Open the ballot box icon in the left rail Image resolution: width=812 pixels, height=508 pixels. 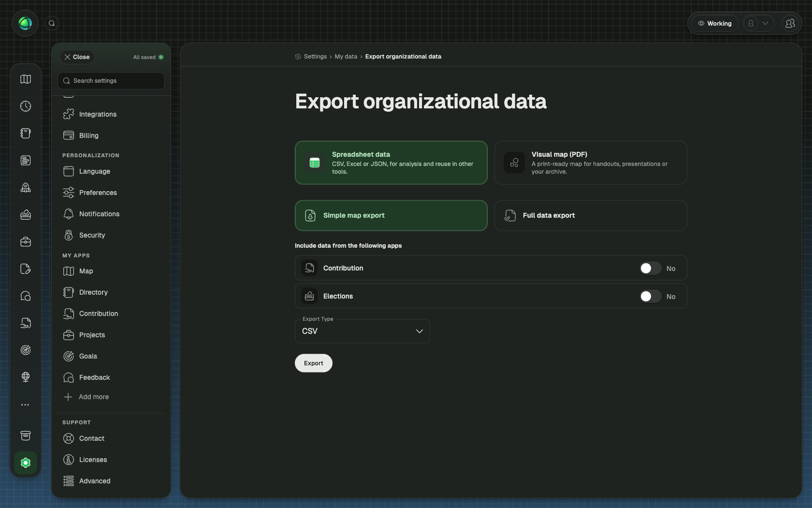click(26, 215)
